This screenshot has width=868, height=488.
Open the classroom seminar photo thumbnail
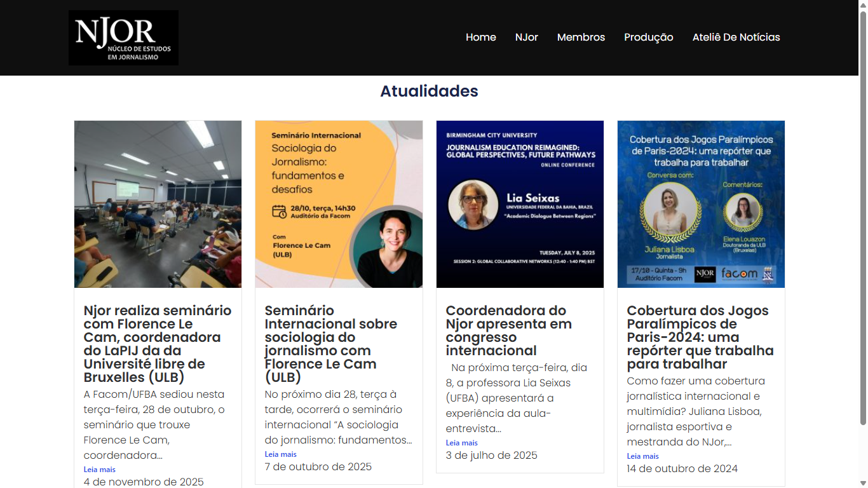(x=158, y=204)
